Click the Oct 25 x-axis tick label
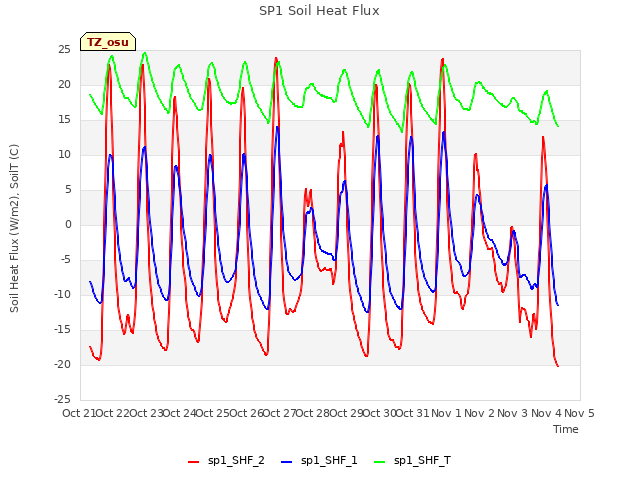 tap(213, 413)
